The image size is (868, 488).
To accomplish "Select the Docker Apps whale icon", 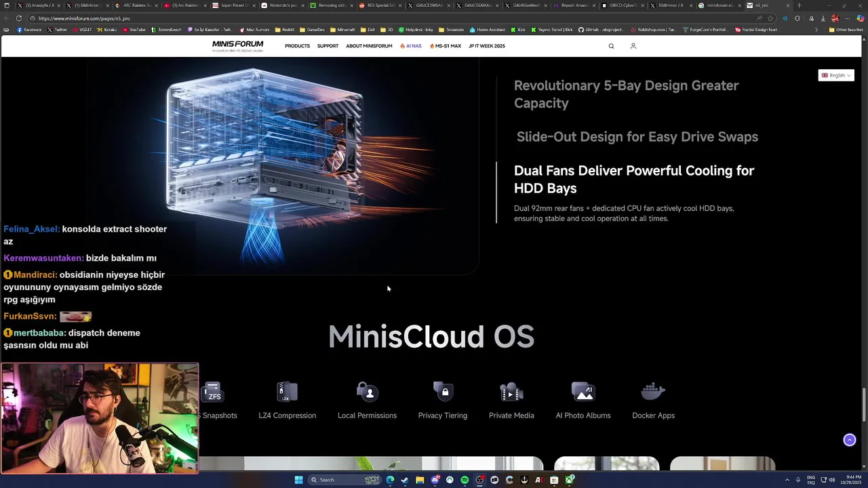I will pos(653,392).
